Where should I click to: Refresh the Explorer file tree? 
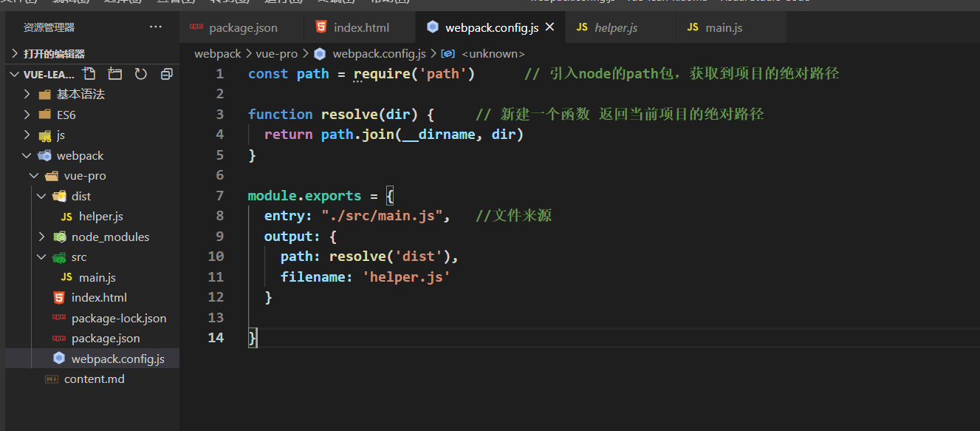pos(140,74)
